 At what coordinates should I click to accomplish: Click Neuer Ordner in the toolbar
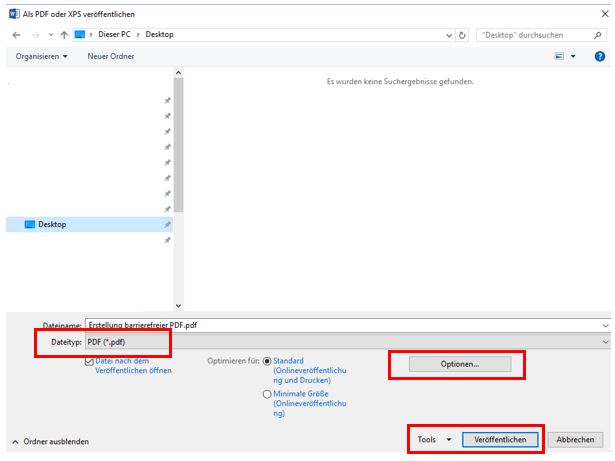[x=111, y=56]
